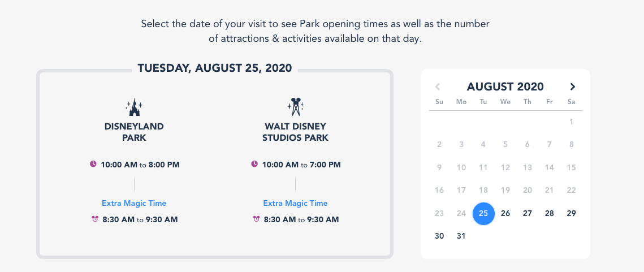Click the Walt Disney Studios hours clock icon
The image size is (644, 272).
coord(254,165)
